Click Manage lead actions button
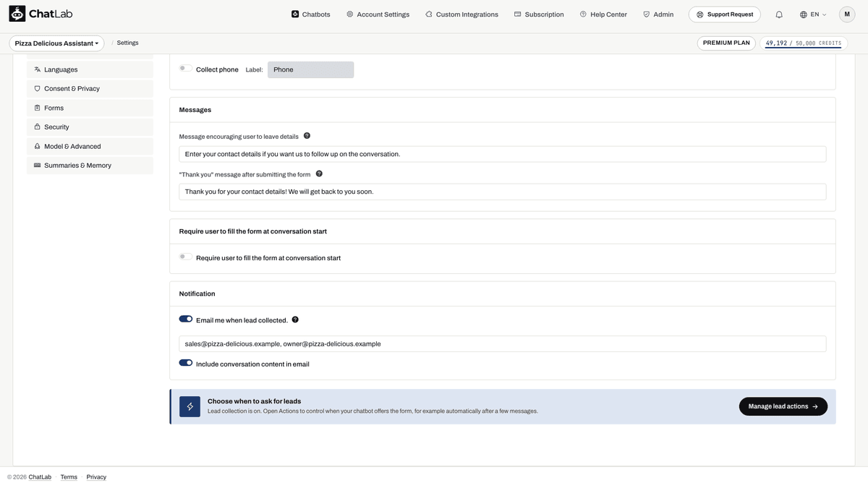This screenshot has width=868, height=488. click(783, 406)
